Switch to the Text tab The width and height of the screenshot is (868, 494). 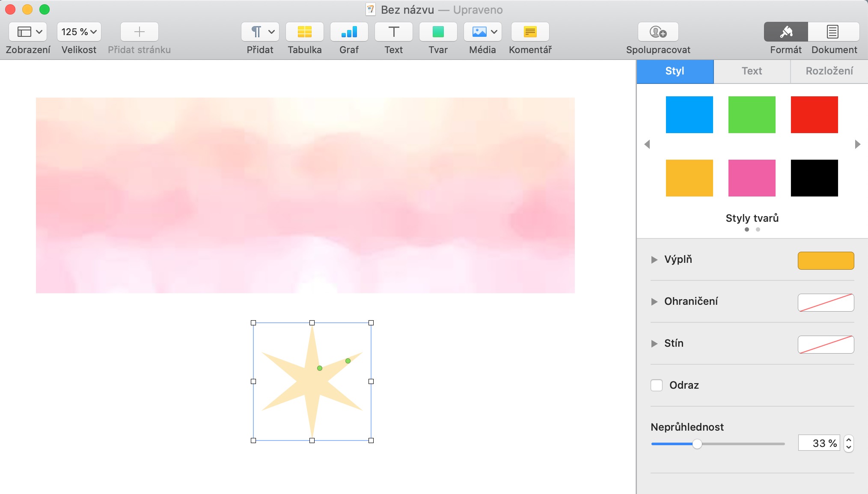pos(752,71)
